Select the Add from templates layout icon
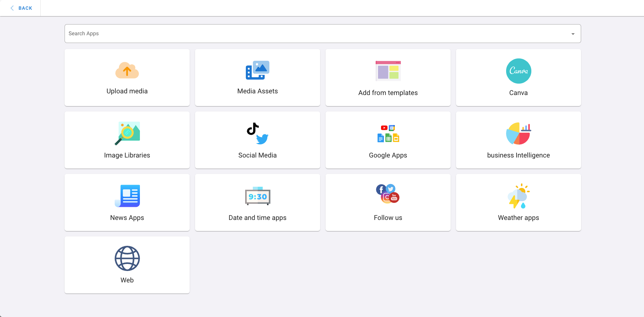Viewport: 644px width, 317px height. [388, 71]
